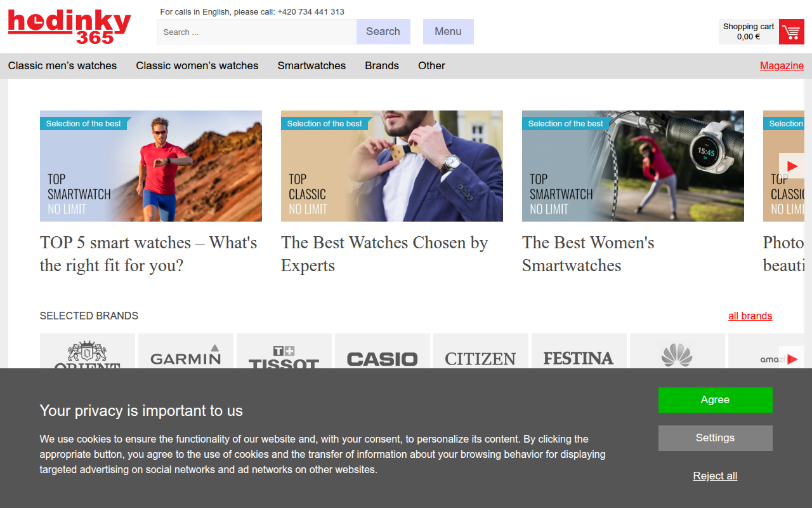This screenshot has height=508, width=812.
Task: Advance articles carousel with red arrow
Action: pos(792,166)
